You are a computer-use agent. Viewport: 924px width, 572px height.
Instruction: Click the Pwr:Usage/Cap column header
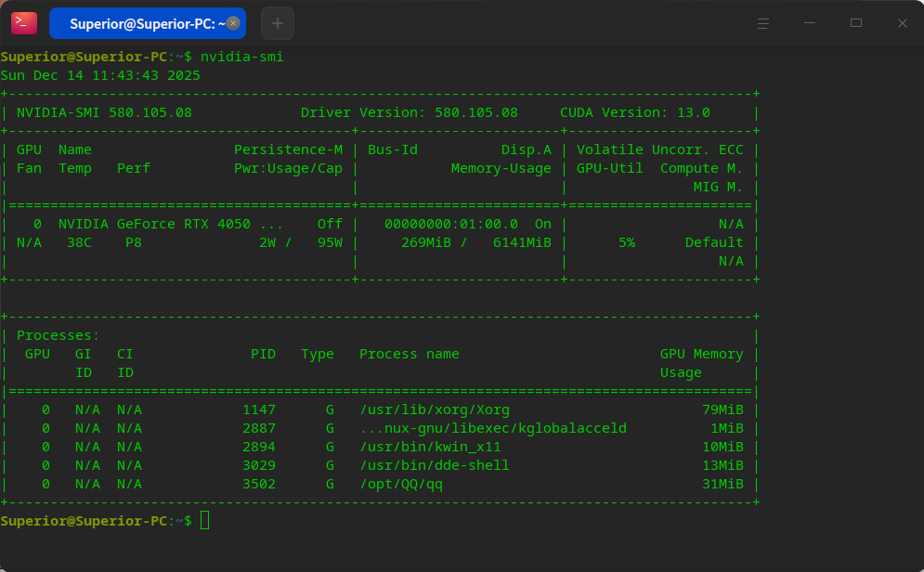[x=288, y=168]
